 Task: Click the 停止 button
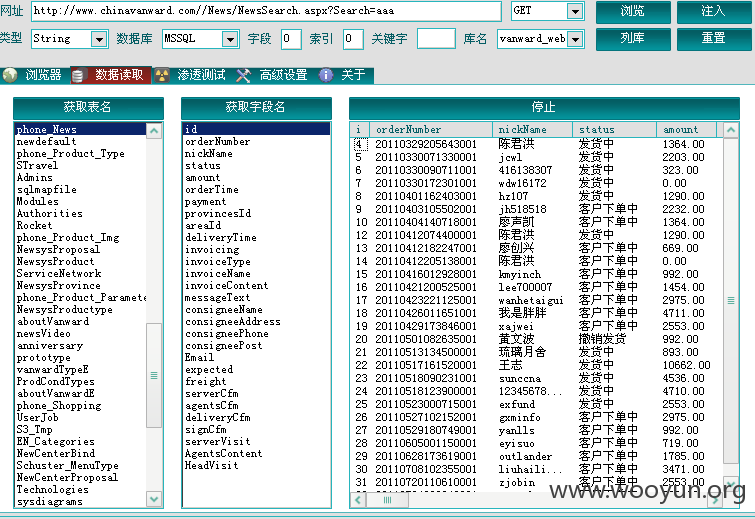[544, 108]
